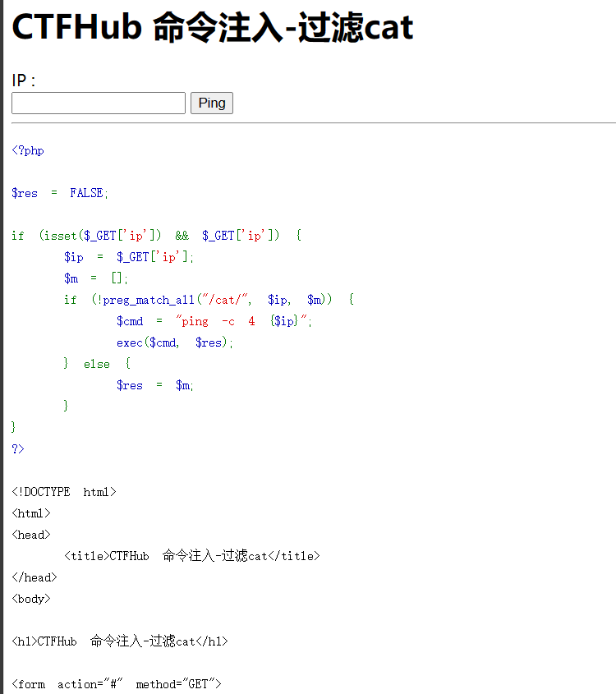Click the '<form action="#" method="GET">' line
Image resolution: width=616 pixels, height=694 pixels.
click(117, 684)
